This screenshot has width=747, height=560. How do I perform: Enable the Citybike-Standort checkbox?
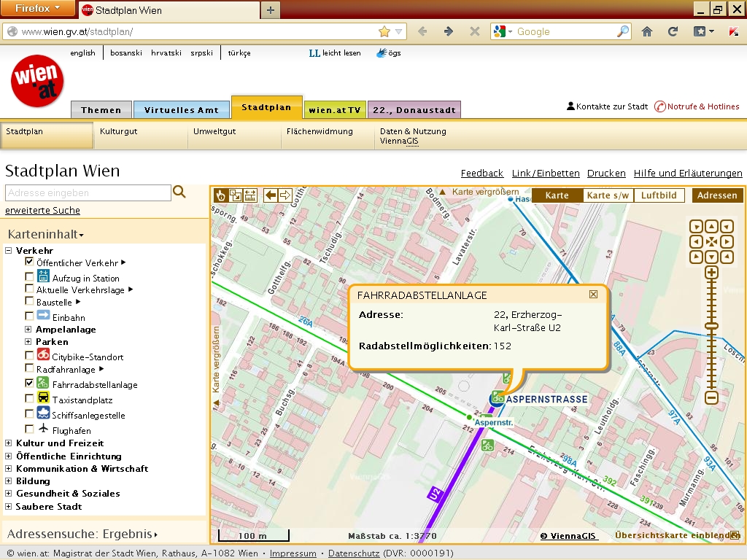click(x=29, y=355)
